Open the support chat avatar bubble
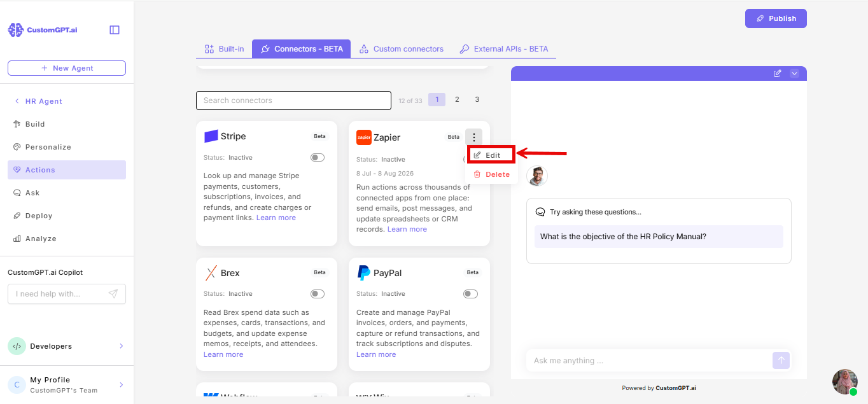This screenshot has height=404, width=868. pyautogui.click(x=845, y=382)
